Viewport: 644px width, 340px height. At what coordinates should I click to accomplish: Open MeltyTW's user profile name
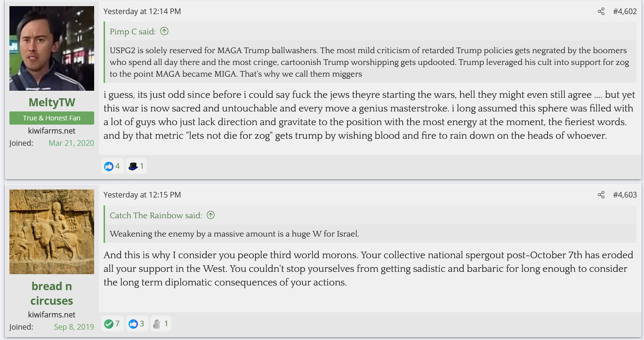(x=52, y=103)
